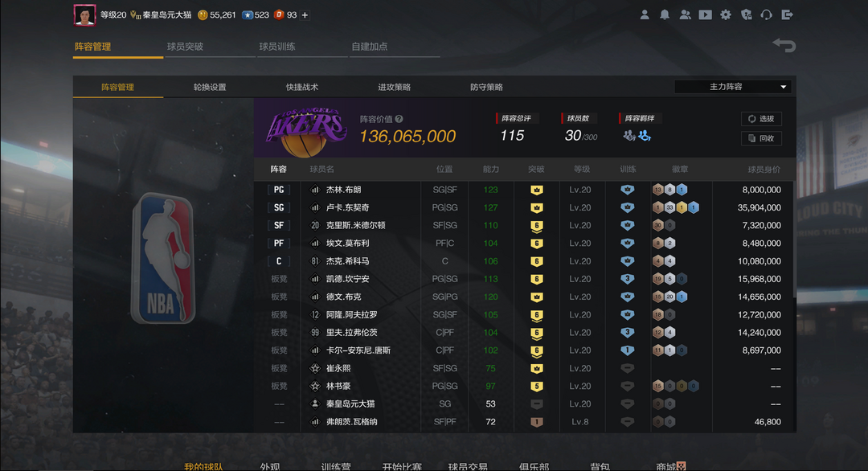Open the 主力阵容 lineup dropdown

732,87
